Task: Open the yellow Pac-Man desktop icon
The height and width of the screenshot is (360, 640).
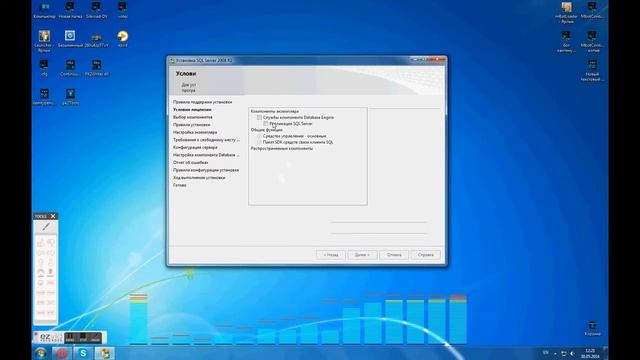Action: [122, 39]
